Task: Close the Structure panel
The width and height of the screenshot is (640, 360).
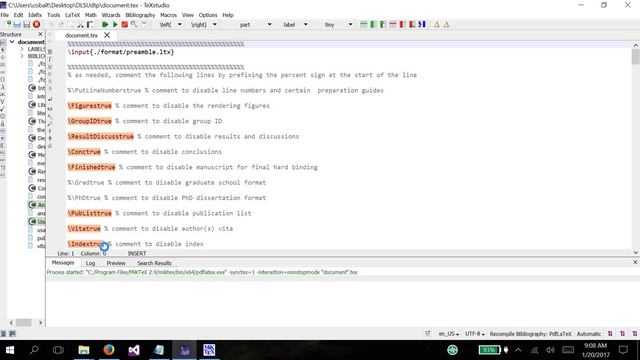Action: click(x=40, y=34)
